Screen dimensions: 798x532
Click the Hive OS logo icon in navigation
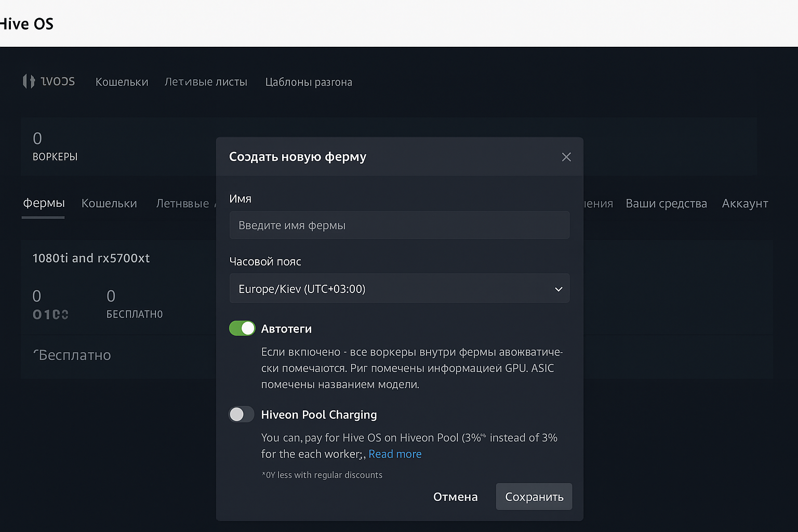[29, 81]
